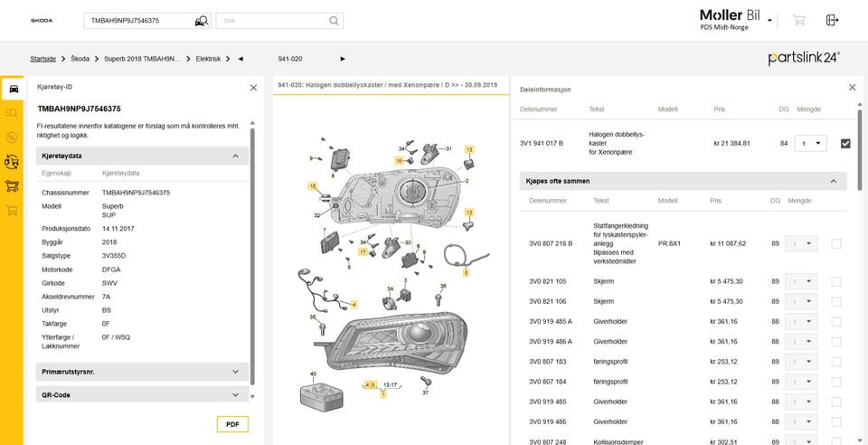Open quantity dropdown for 3V0 807 218 B
Image resolution: width=868 pixels, height=445 pixels.
tap(801, 243)
